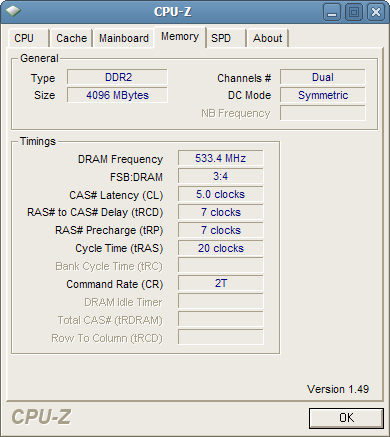Click the empty DRAM Idle Timer field
The image size is (390, 437).
(220, 301)
